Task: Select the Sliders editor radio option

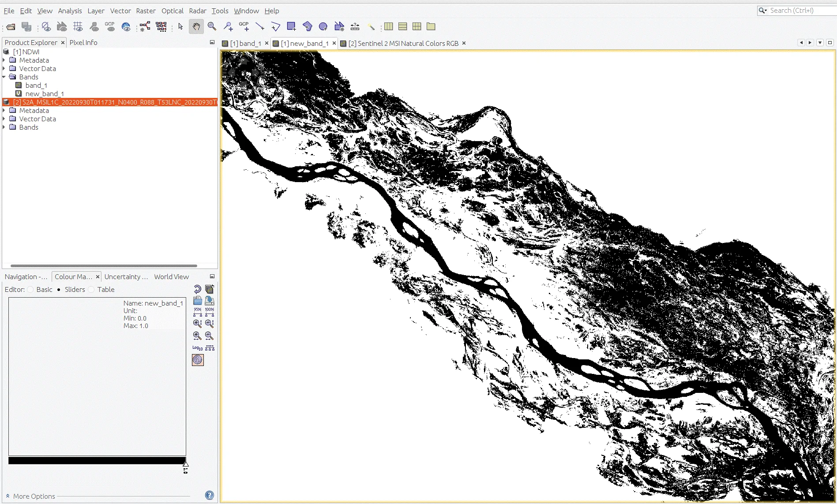Action: click(x=59, y=290)
